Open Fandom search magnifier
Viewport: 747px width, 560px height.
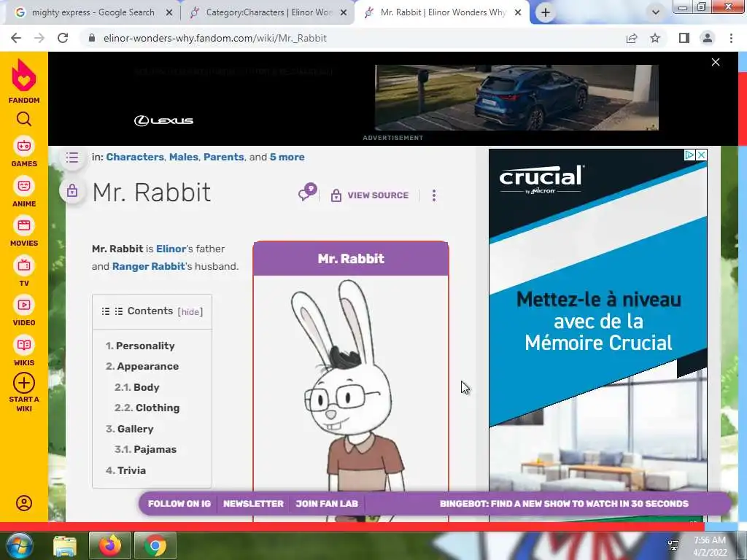tap(24, 119)
